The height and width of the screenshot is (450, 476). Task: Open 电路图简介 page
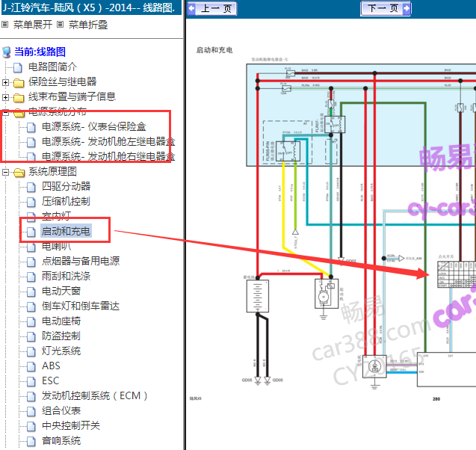pos(52,67)
